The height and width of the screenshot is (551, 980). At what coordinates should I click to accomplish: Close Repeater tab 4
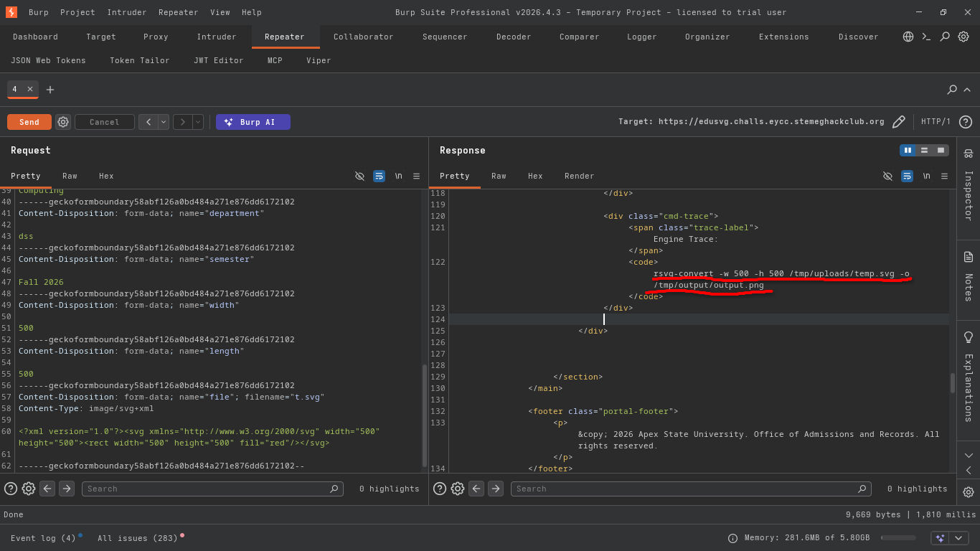[x=30, y=89]
